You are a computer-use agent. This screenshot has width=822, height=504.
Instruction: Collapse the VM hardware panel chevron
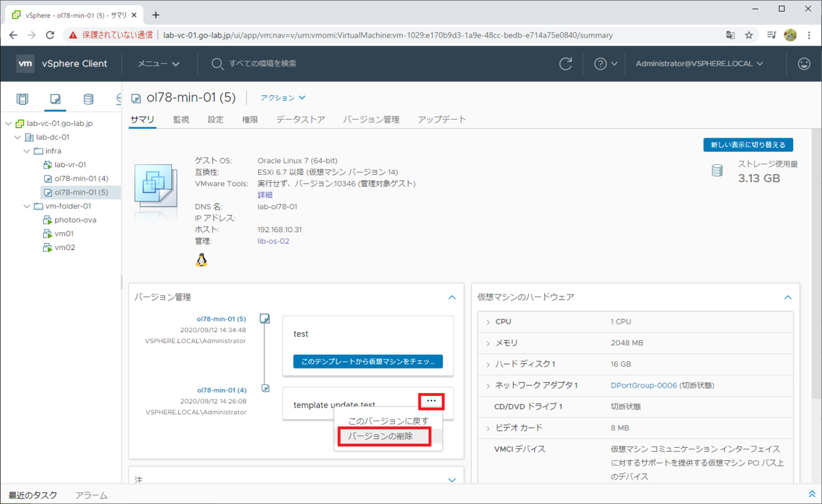[788, 297]
